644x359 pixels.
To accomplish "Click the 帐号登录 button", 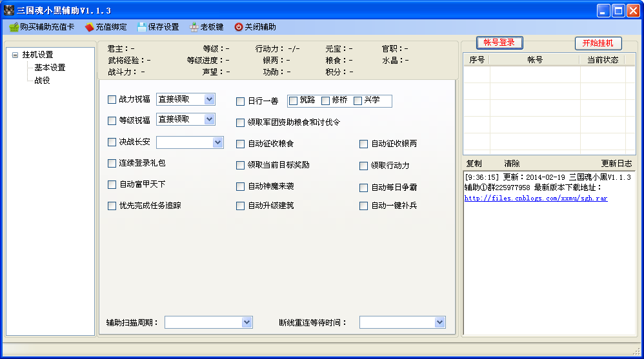I will [499, 43].
